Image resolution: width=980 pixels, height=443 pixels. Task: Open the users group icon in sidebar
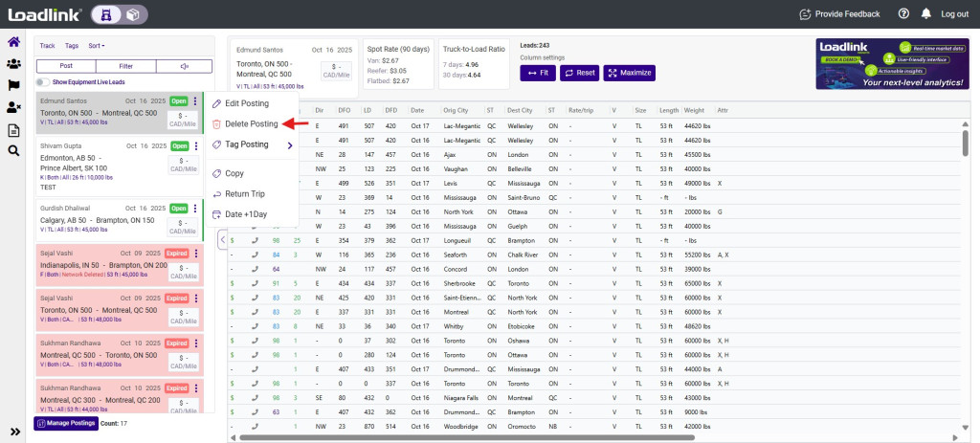pos(13,64)
